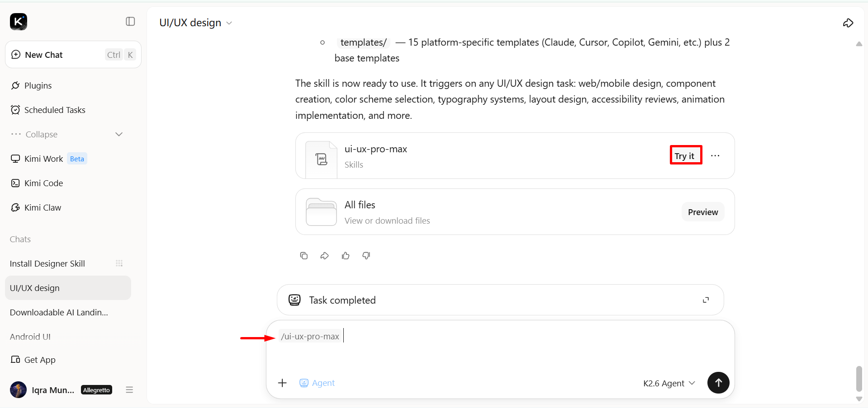Click the Iqra Mun... username
This screenshot has width=868, height=408.
coord(53,390)
